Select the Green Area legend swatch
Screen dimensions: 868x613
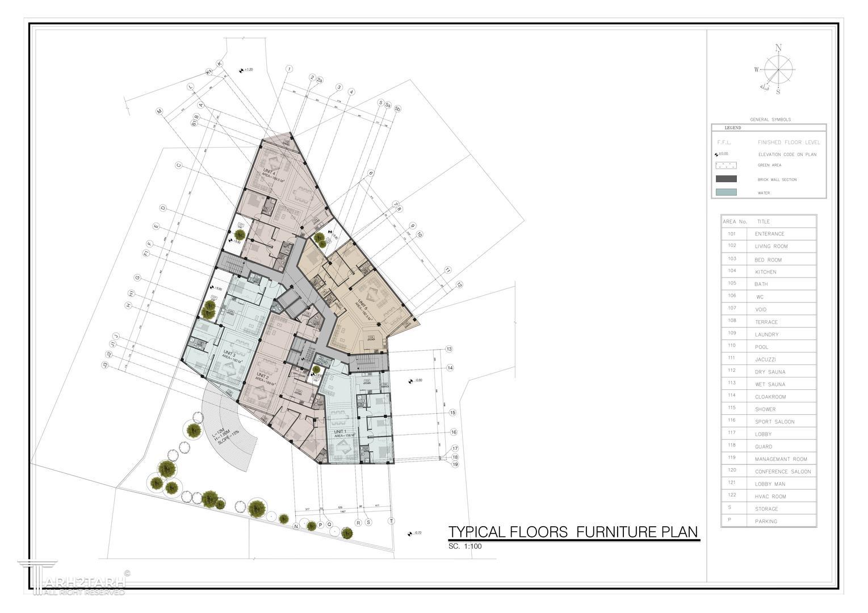(726, 166)
